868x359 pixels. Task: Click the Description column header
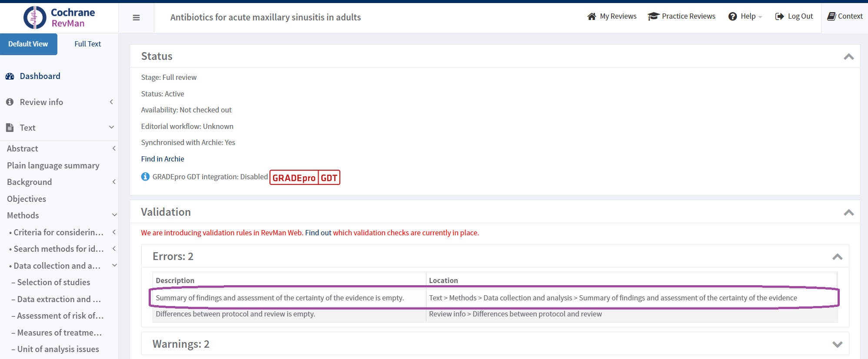click(x=175, y=280)
